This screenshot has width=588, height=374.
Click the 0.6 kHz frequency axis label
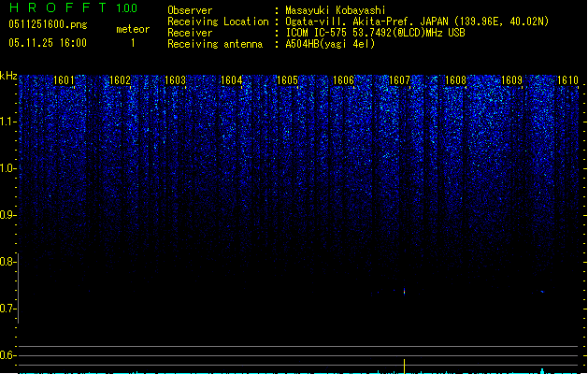click(7, 355)
